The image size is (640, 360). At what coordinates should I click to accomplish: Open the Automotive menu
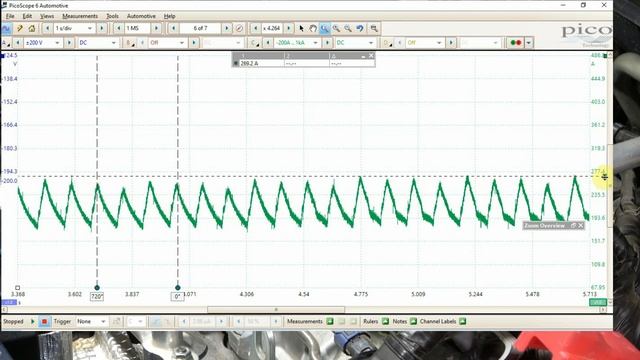(x=141, y=16)
